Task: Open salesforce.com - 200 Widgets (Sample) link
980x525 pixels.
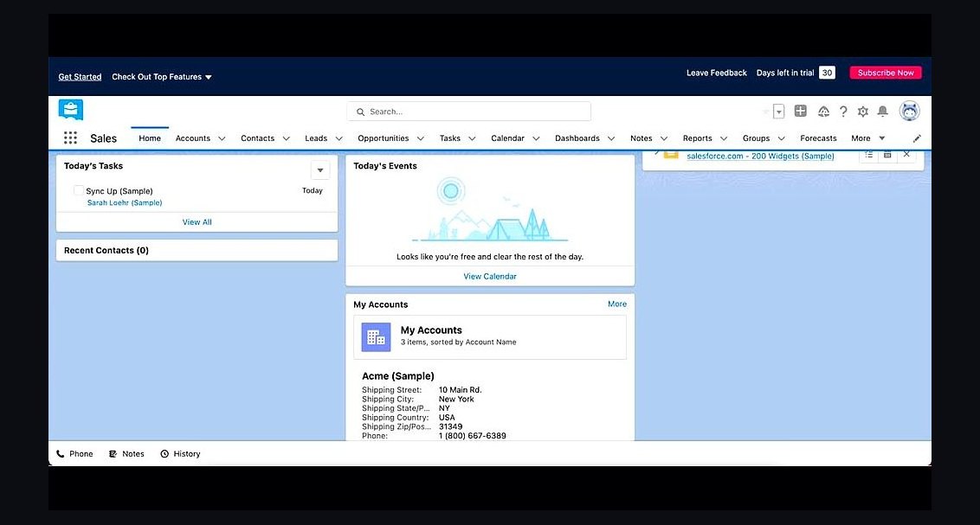Action: [x=760, y=156]
